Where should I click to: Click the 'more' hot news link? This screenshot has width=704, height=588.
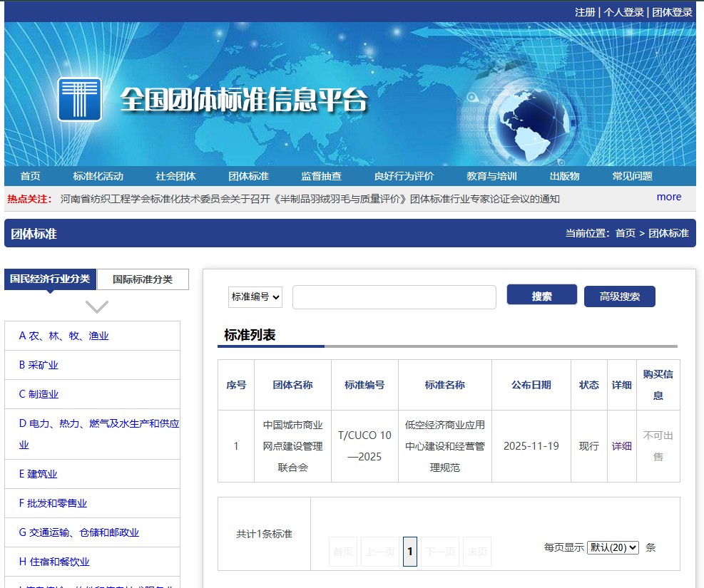coord(668,197)
